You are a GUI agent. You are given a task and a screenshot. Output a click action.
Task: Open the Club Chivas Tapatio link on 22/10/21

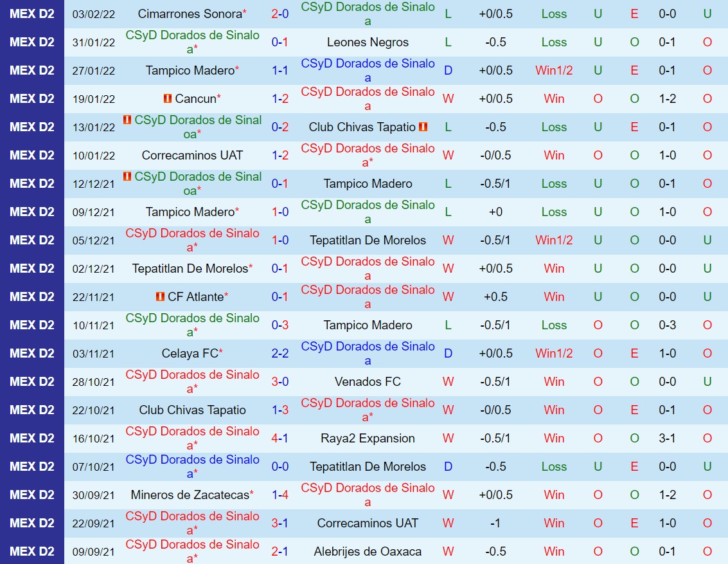point(192,410)
